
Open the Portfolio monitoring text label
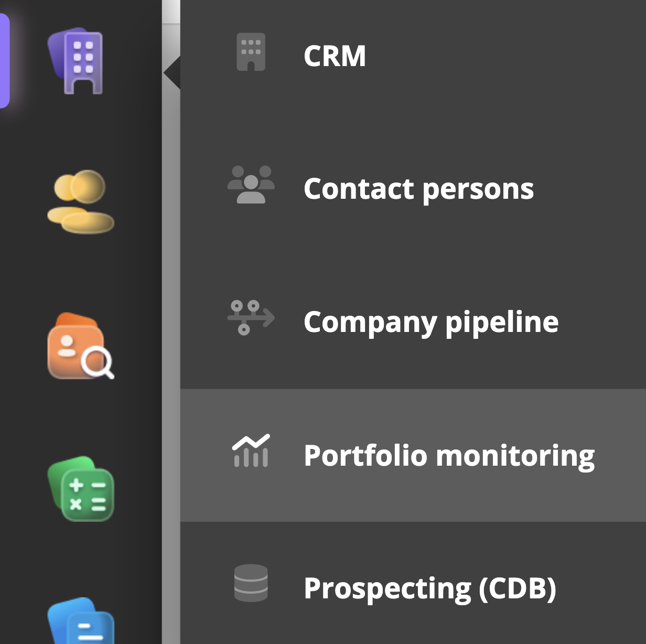coord(449,455)
